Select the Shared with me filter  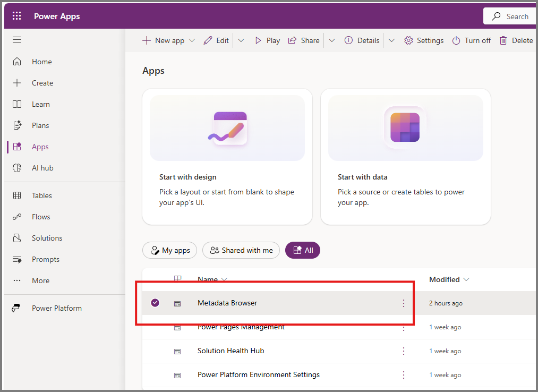[241, 250]
